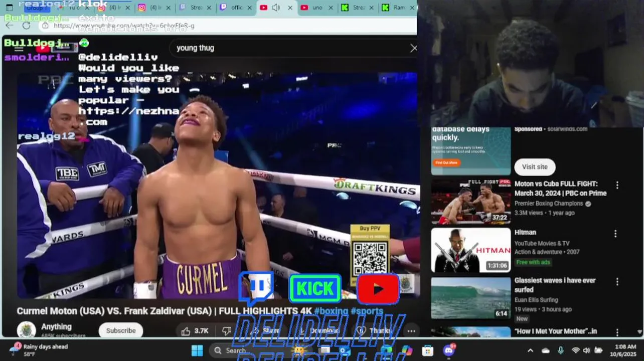Open options menu for Glassiest waves video

[x=617, y=282]
